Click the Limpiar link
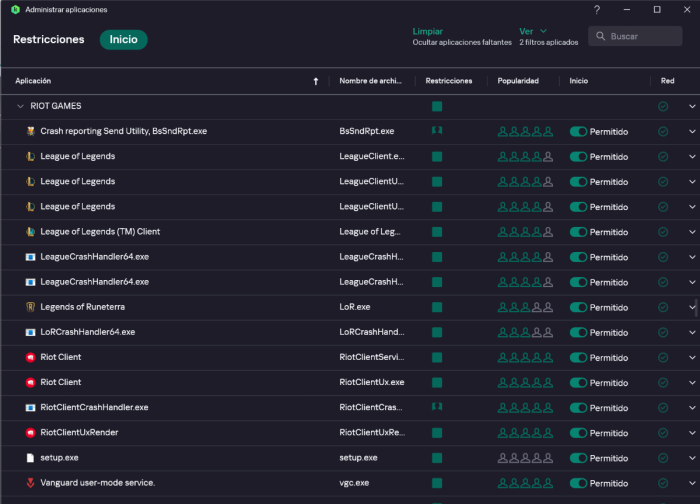Screen dimensions: 700x504 click(427, 32)
